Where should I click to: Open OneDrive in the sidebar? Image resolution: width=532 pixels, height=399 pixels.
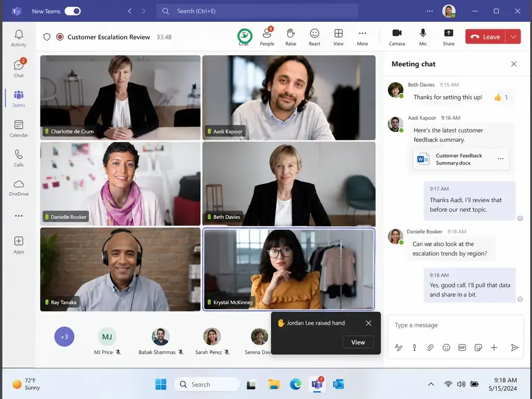tap(19, 188)
